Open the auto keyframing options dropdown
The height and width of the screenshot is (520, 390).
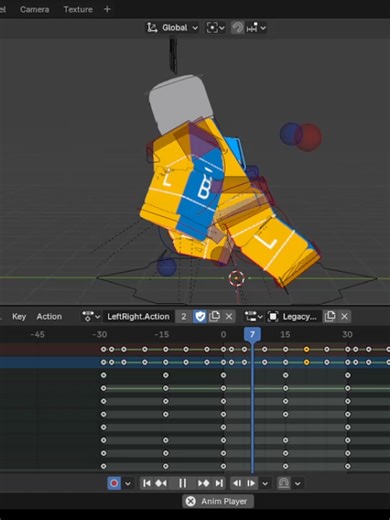click(128, 483)
